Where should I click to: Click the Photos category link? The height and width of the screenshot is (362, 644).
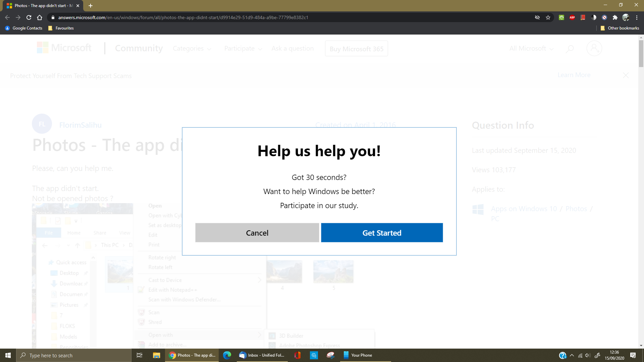coord(576,209)
